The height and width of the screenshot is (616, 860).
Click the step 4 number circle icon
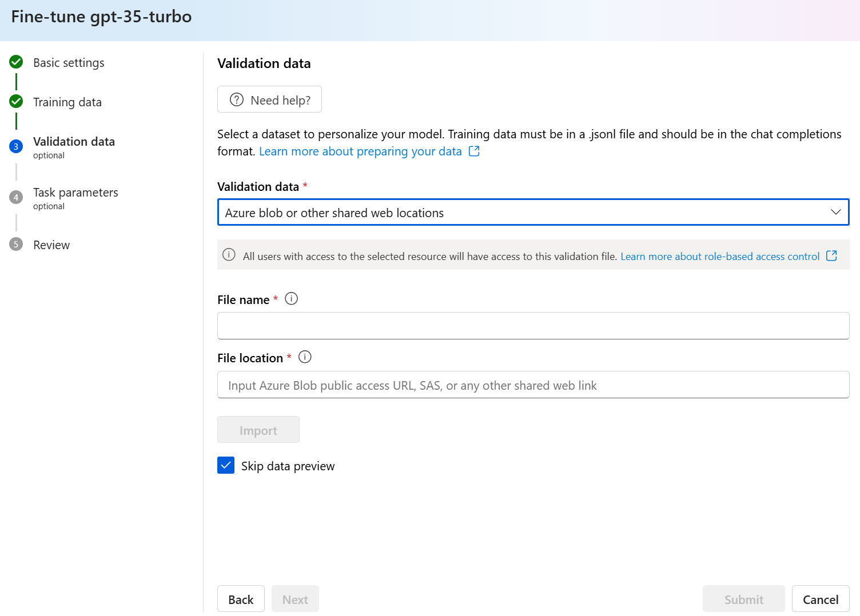coord(16,197)
